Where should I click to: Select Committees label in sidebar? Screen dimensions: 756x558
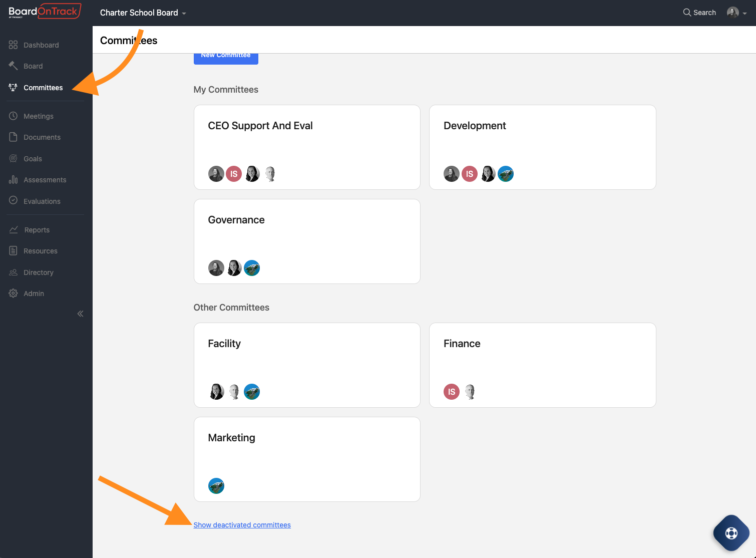[43, 88]
